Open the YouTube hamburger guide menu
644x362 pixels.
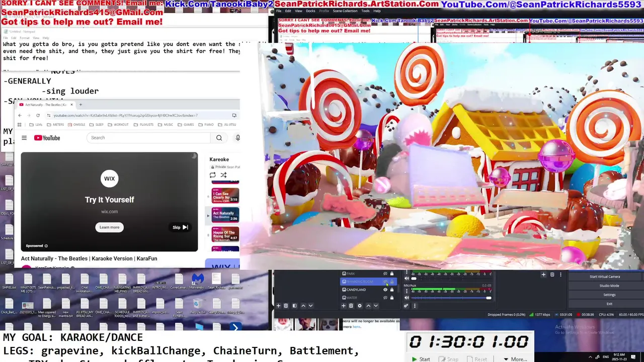click(x=24, y=138)
